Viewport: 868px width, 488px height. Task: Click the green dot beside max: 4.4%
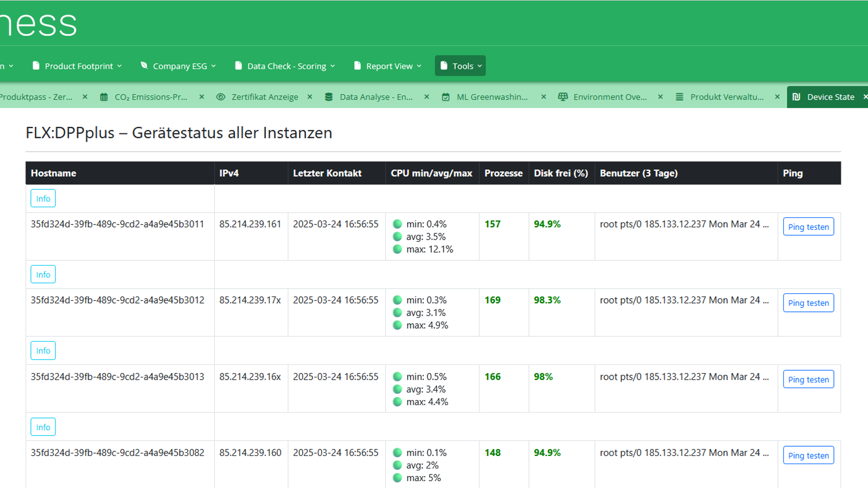click(397, 402)
